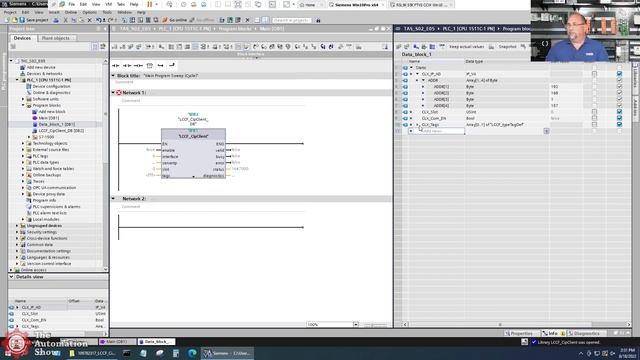Screen dimensions: 640x360
Task: Toggle right checkbox on CLX_Com_EN row
Action: (x=619, y=118)
